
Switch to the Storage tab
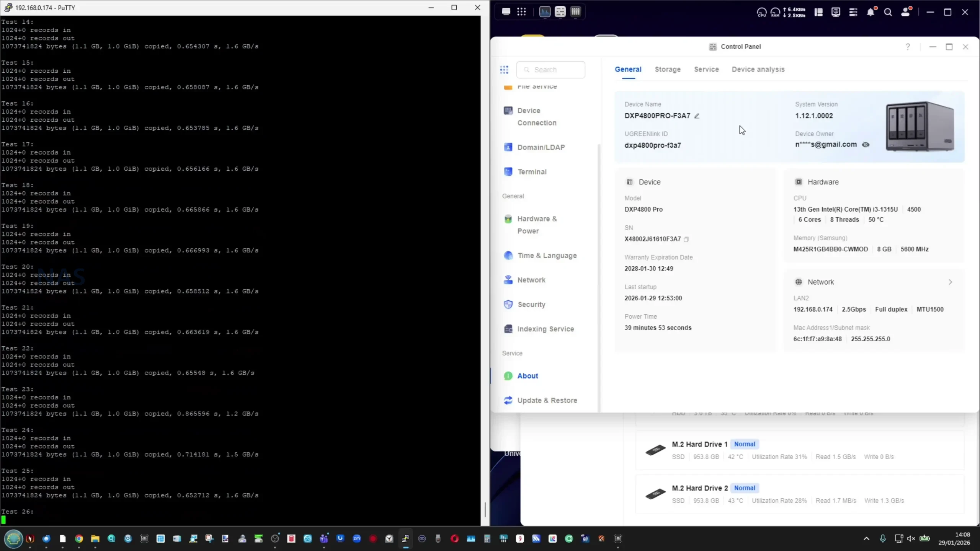[668, 69]
